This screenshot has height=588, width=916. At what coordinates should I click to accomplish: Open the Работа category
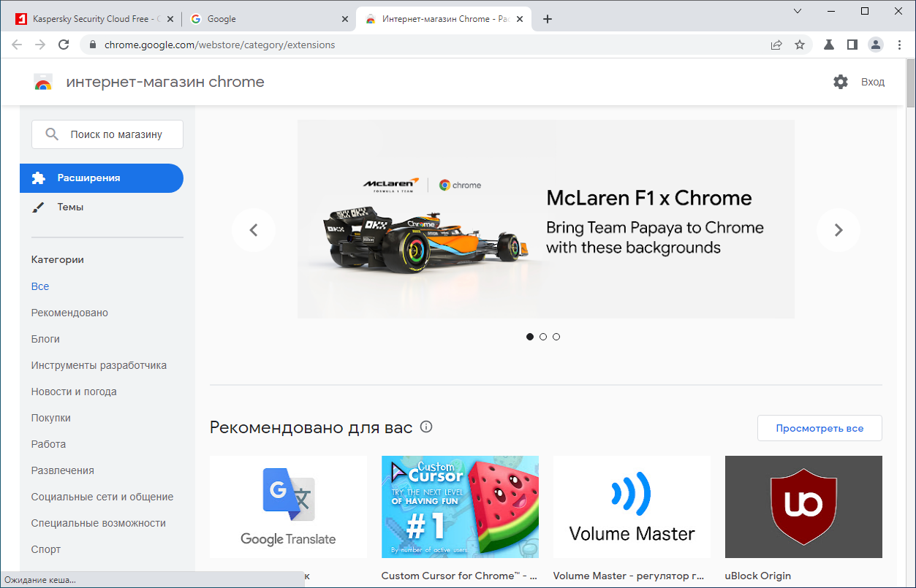tap(48, 444)
